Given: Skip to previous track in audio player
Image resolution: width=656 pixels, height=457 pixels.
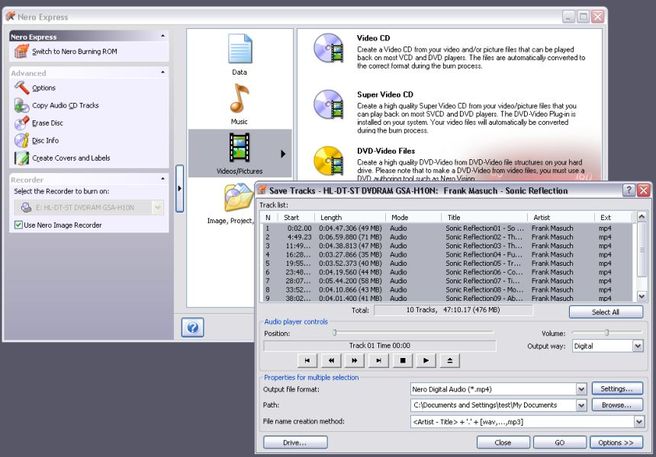Looking at the screenshot, I should [308, 360].
